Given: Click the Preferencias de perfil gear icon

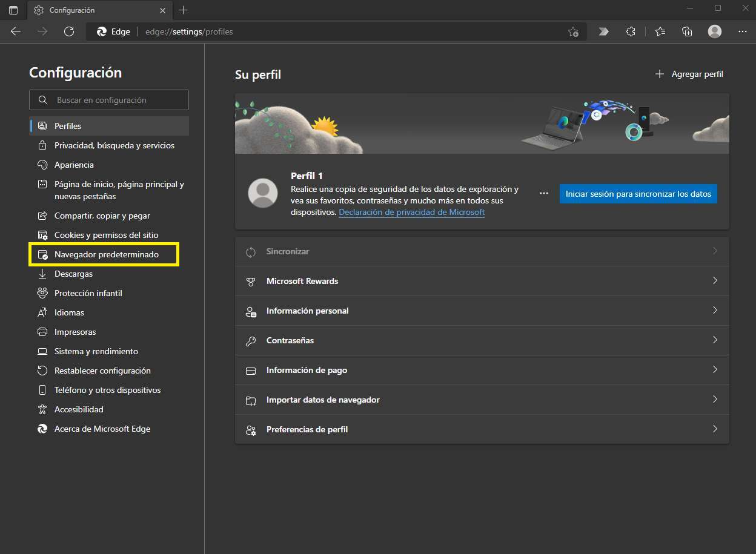Looking at the screenshot, I should [x=251, y=430].
